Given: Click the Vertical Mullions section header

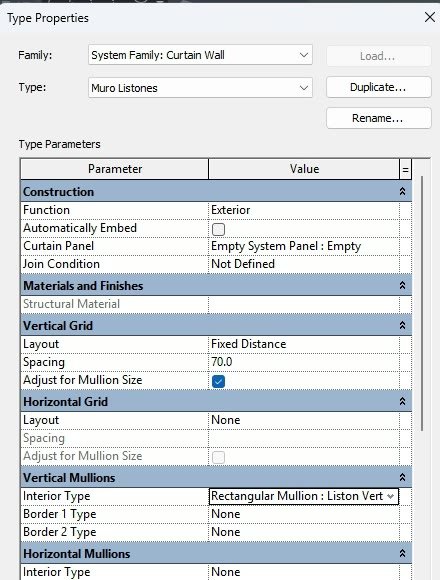Looking at the screenshot, I should tap(216, 478).
